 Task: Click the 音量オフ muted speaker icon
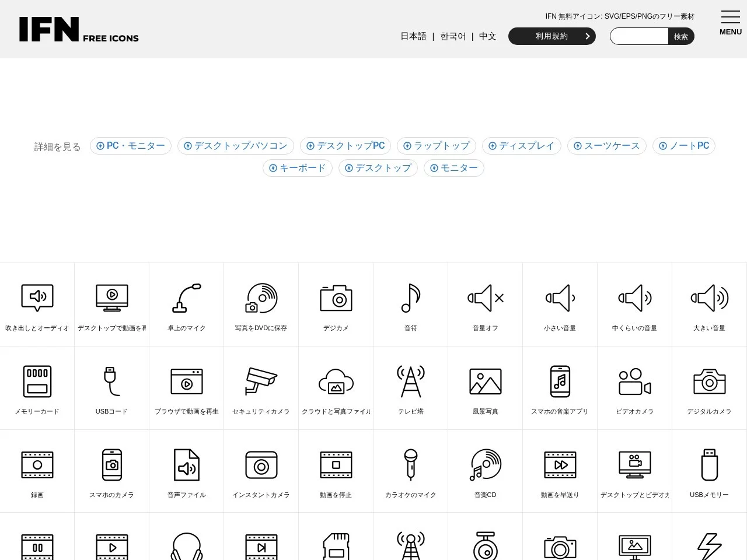pyautogui.click(x=485, y=297)
